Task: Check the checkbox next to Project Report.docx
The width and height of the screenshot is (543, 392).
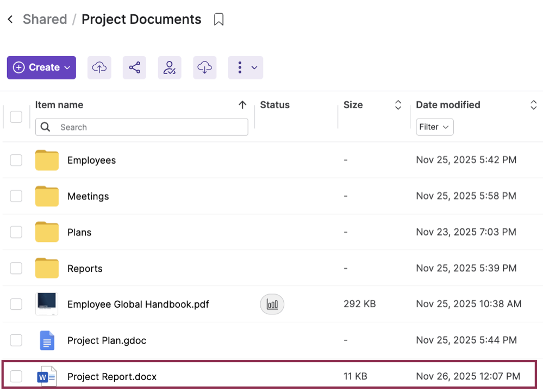Action: (16, 376)
